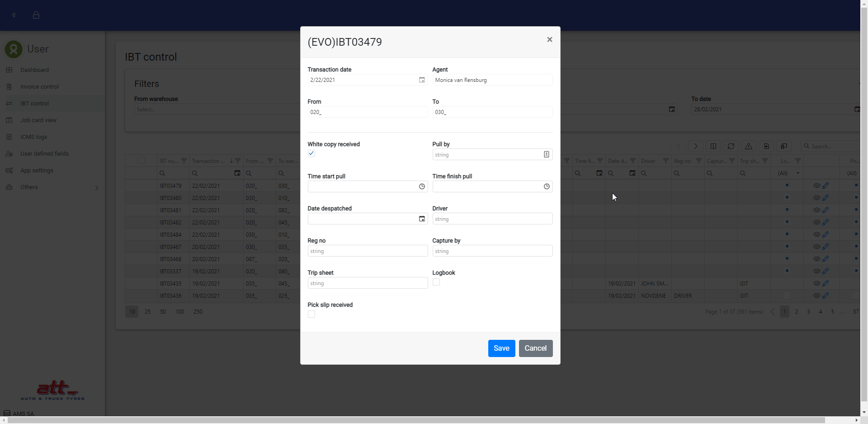Open the Time start pull clock picker

click(x=422, y=186)
